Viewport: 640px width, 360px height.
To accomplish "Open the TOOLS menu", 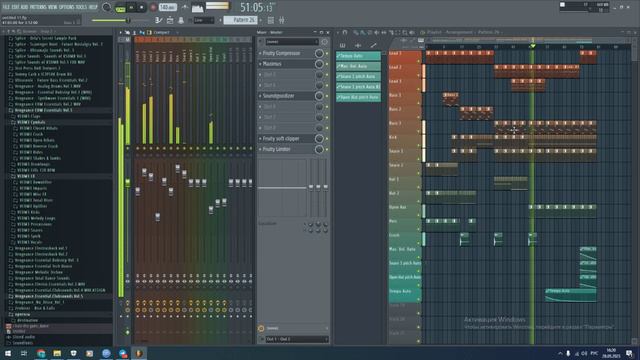I will [81, 7].
